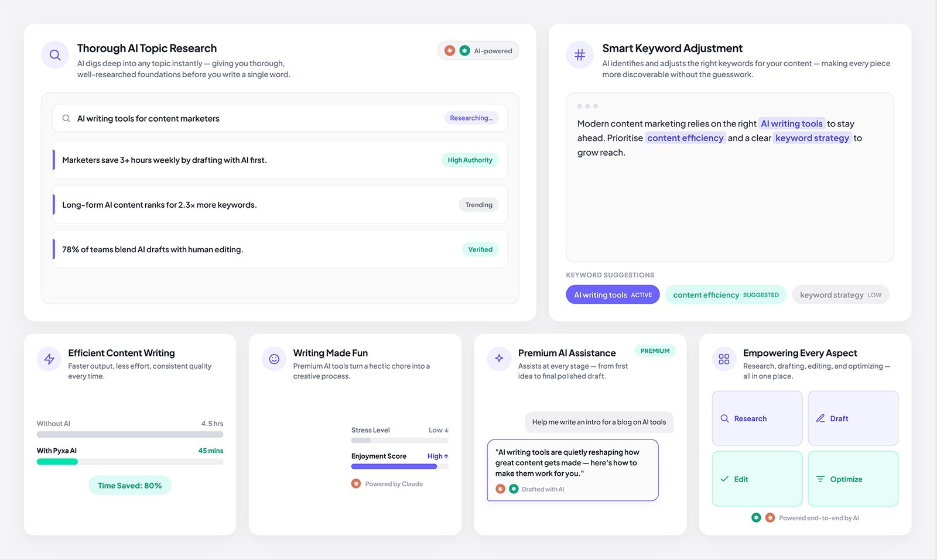Click the green OpenAI icon in AI-powered badge
The height and width of the screenshot is (560, 937).
(x=464, y=51)
